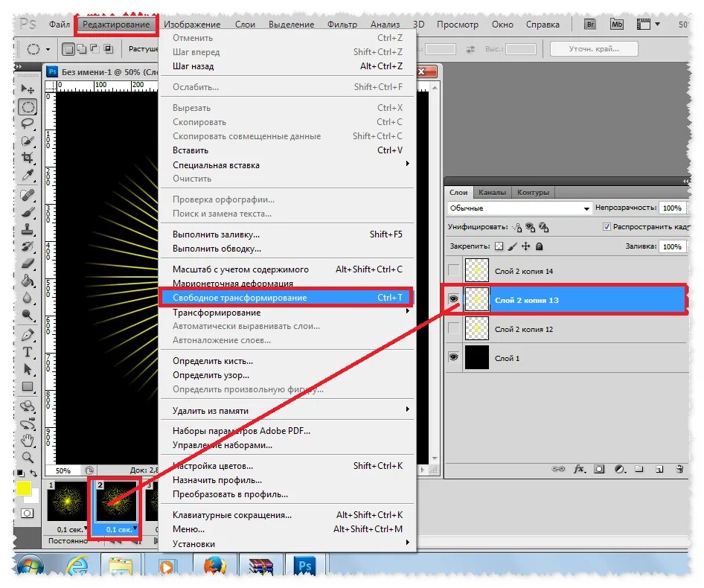Switch to Контуры tab
Screen dimensions: 704x588
click(x=533, y=192)
